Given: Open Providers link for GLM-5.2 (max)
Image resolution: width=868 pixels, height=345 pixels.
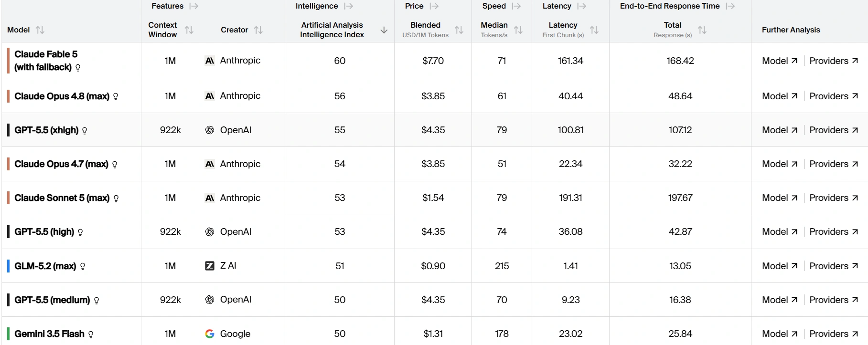Looking at the screenshot, I should [834, 266].
